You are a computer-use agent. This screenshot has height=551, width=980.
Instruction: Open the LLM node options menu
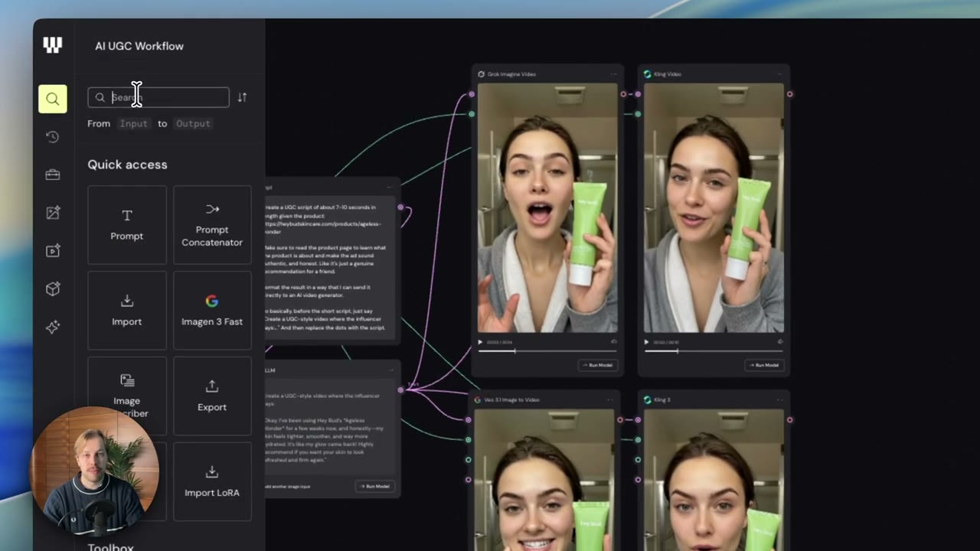[x=390, y=370]
